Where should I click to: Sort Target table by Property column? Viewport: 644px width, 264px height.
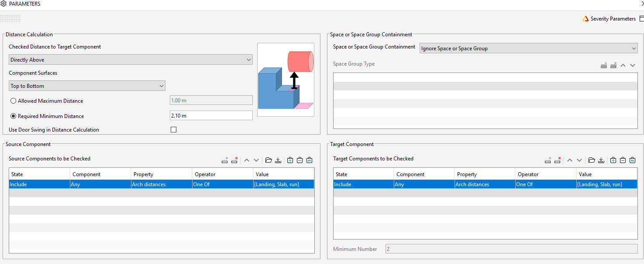tap(485, 174)
